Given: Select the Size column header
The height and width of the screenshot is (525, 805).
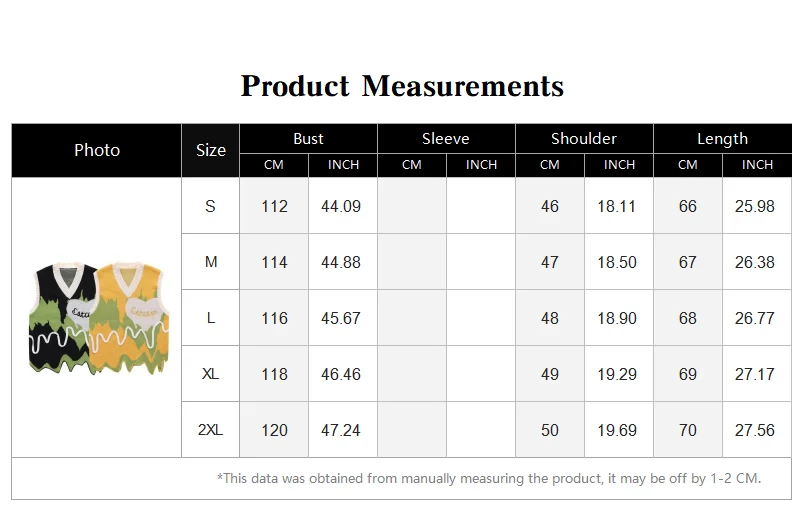Looking at the screenshot, I should click(210, 150).
